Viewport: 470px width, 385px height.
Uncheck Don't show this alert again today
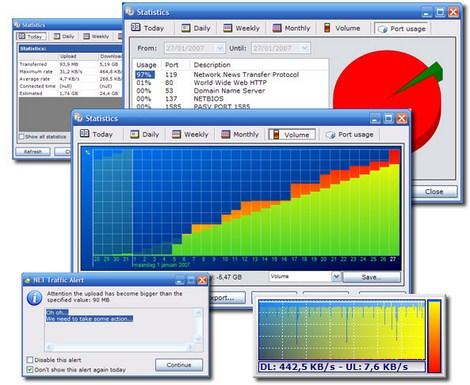tap(30, 369)
